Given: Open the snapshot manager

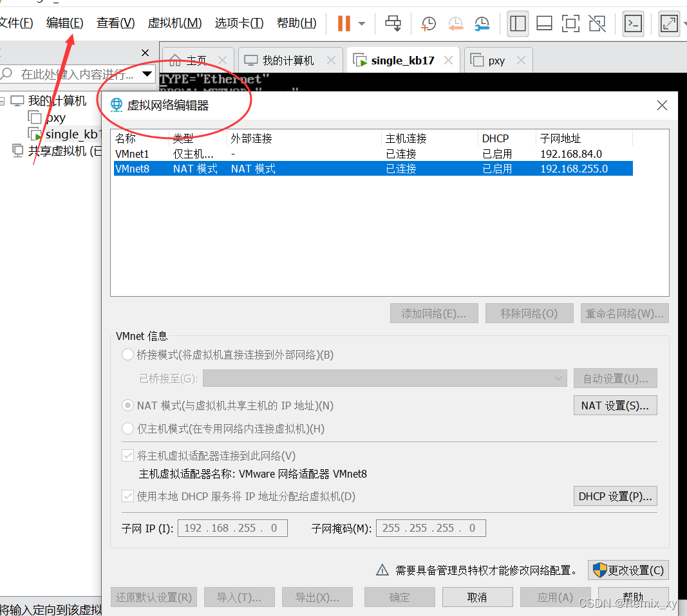Looking at the screenshot, I should point(482,24).
